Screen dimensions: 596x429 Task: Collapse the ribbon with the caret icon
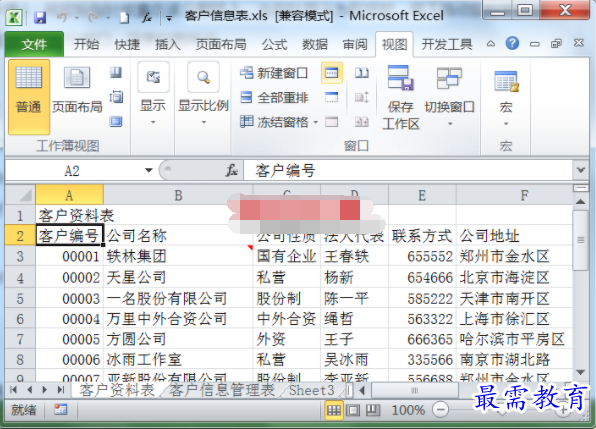(x=491, y=44)
